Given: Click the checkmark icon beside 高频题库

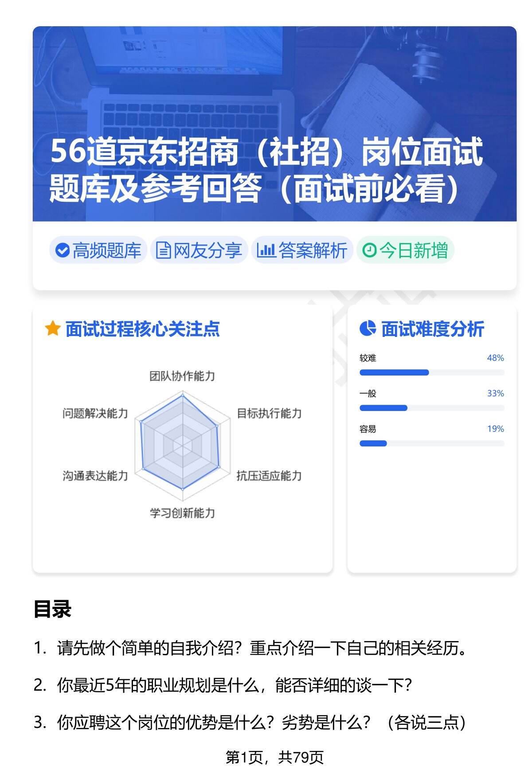Looking at the screenshot, I should point(62,250).
